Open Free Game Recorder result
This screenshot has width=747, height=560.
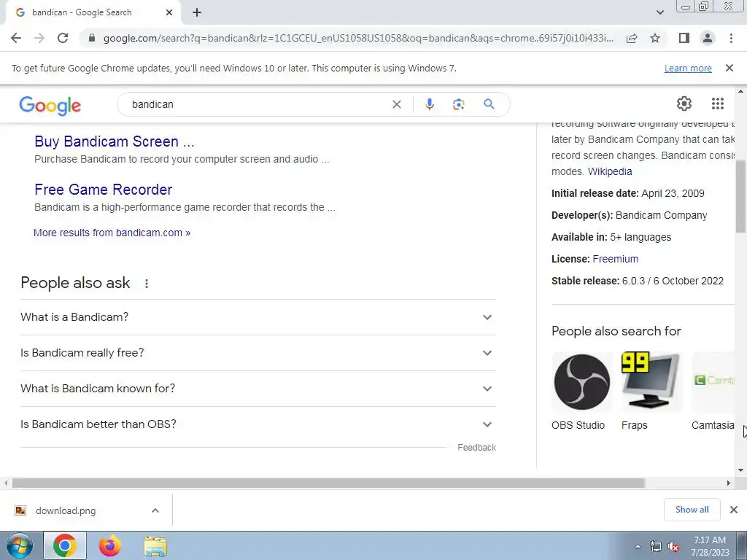[x=104, y=190]
